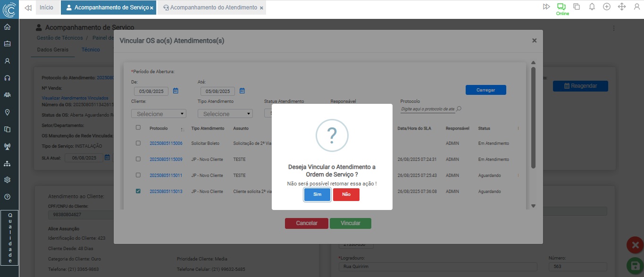Click the Protocolo search input field
The width and height of the screenshot is (644, 277).
[427, 109]
